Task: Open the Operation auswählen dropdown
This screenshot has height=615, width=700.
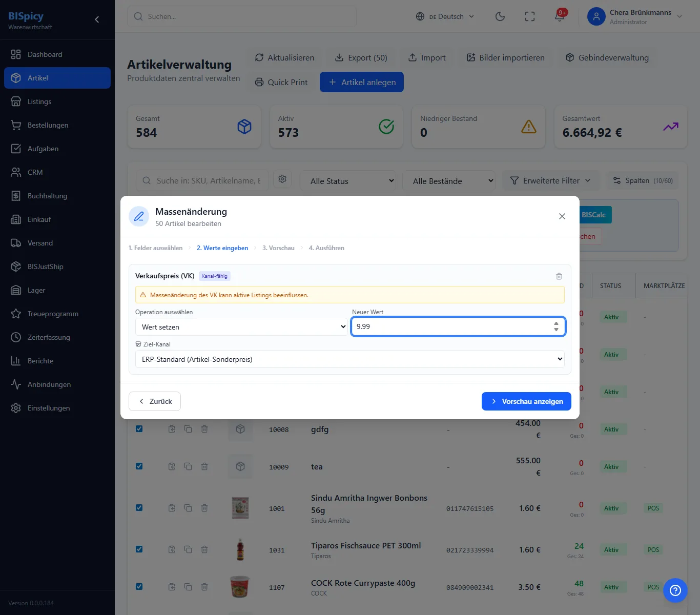Action: click(x=242, y=327)
